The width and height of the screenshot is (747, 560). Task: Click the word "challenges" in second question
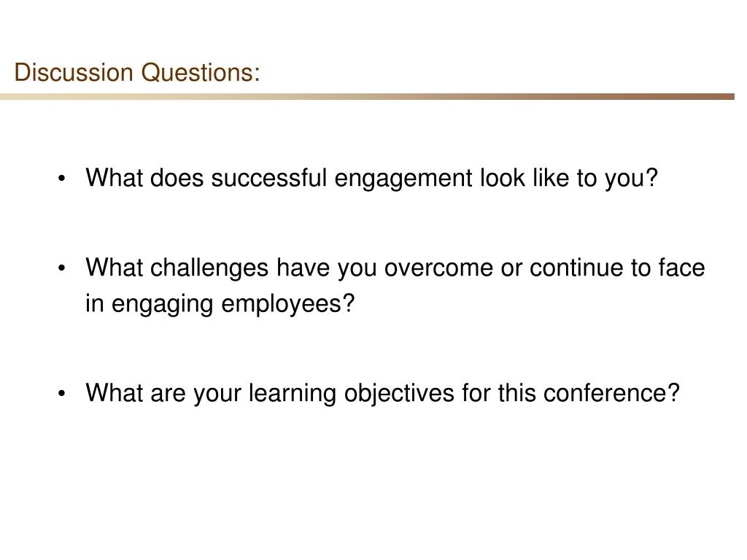[x=209, y=269]
